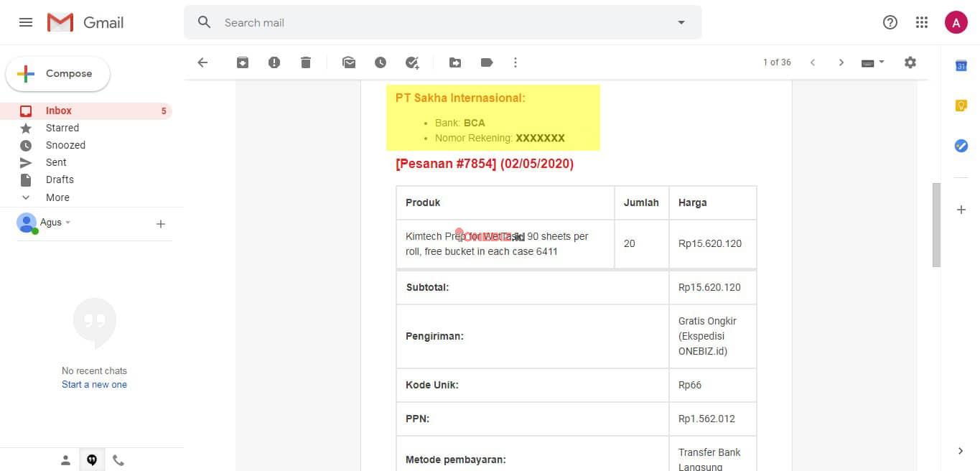The height and width of the screenshot is (471, 980).
Task: Start a new chat with plus icon
Action: (x=161, y=224)
